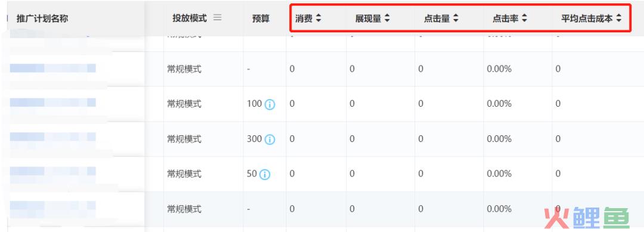Screen dimensions: 644x232
Task: Click 0.00% in the budget 50 row
Action: point(499,174)
